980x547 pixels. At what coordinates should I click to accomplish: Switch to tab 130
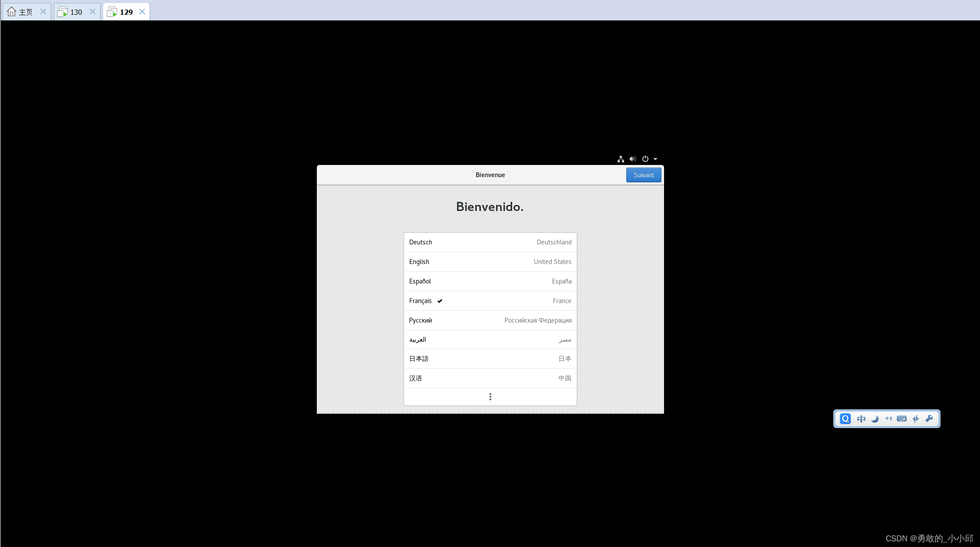point(74,11)
